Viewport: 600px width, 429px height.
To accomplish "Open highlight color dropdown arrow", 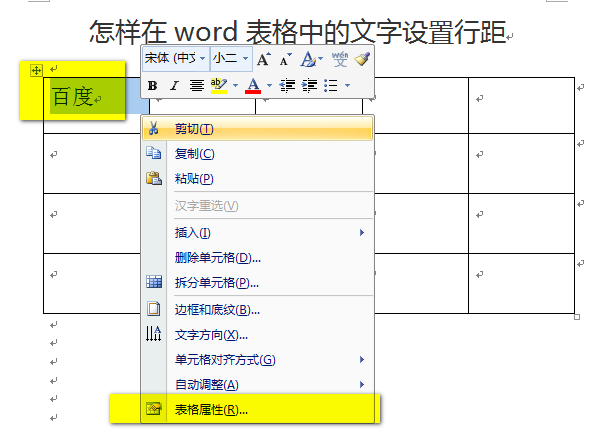I will (236, 85).
